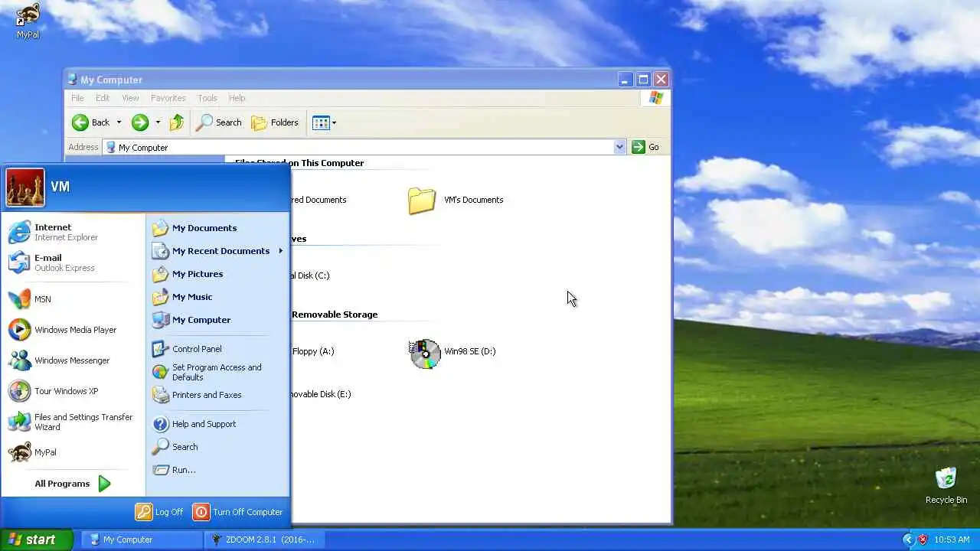Open the View menu in My Computer

pos(130,98)
